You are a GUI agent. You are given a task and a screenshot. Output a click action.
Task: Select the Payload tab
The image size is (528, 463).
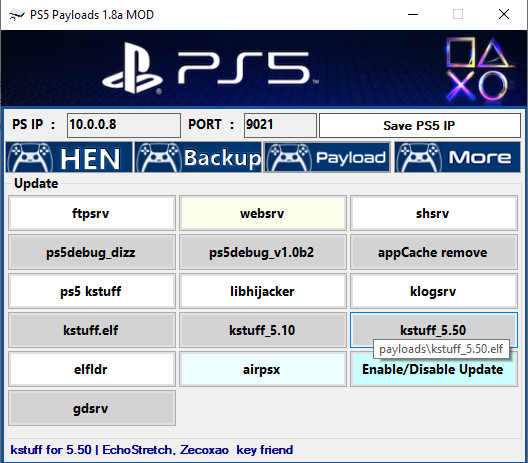[x=327, y=157]
